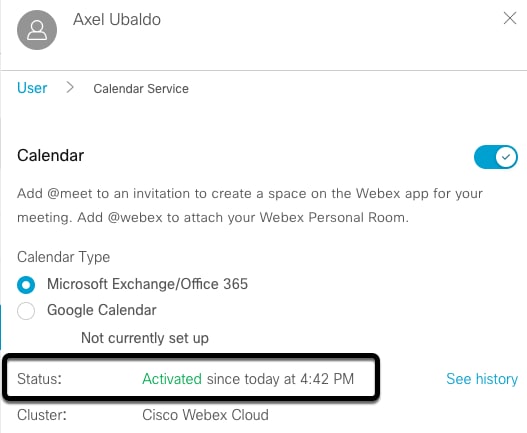Click the Calendar Type label
527x433 pixels.
pos(64,257)
